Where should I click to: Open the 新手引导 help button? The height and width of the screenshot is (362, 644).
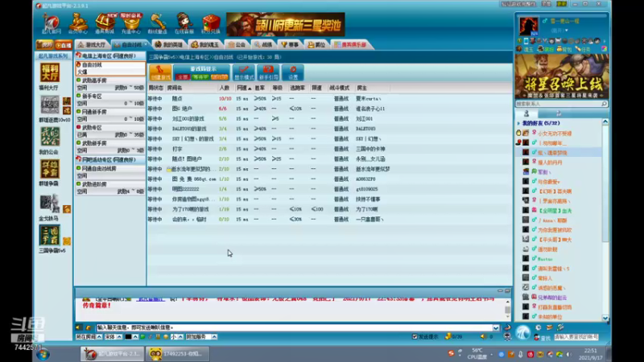pyautogui.click(x=268, y=72)
